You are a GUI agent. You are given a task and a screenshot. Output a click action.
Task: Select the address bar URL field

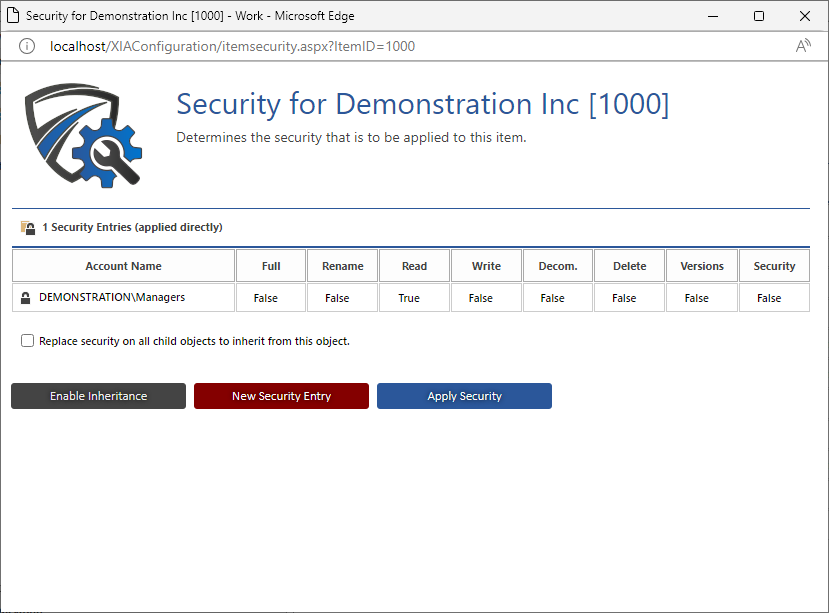point(233,47)
